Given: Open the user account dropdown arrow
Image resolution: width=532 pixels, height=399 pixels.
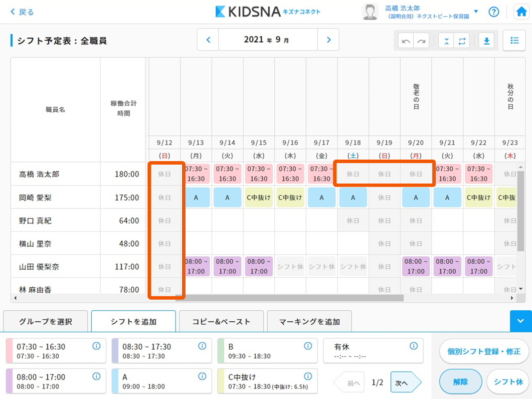Looking at the screenshot, I should [476, 11].
